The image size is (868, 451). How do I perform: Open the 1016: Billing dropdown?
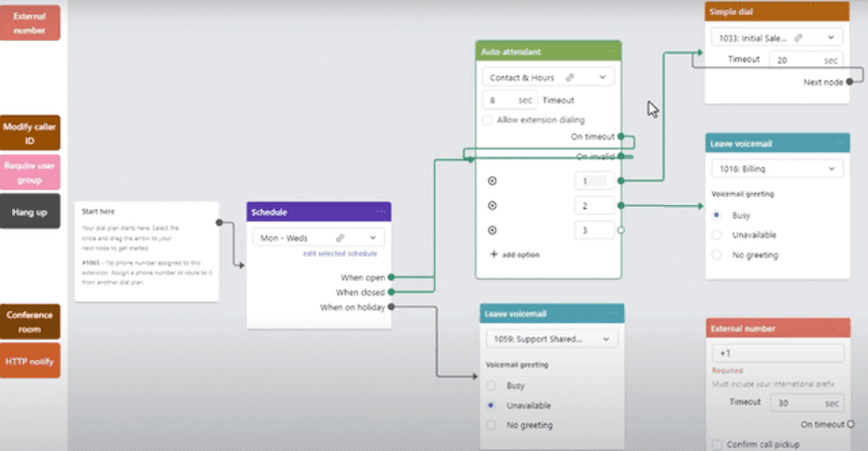coord(777,169)
